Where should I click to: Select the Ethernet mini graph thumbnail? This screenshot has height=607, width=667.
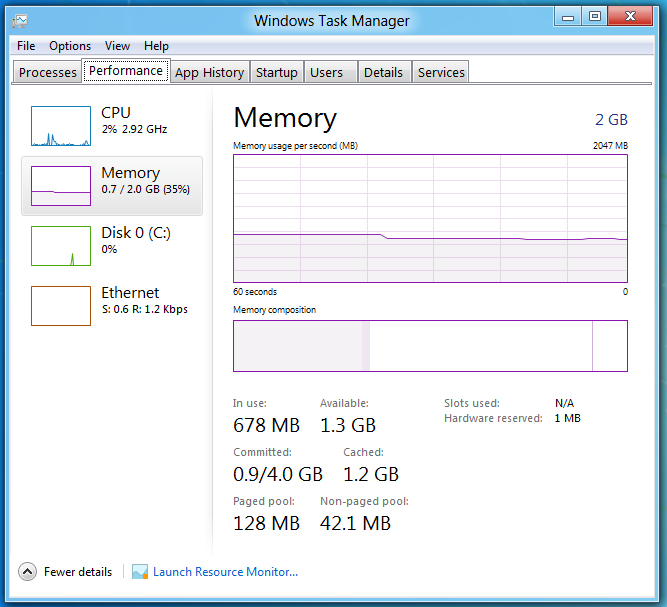(x=61, y=306)
